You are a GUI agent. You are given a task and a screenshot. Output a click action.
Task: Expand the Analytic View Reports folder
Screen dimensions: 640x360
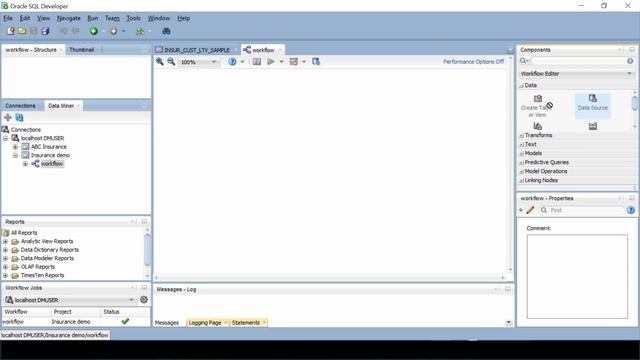coord(5,241)
